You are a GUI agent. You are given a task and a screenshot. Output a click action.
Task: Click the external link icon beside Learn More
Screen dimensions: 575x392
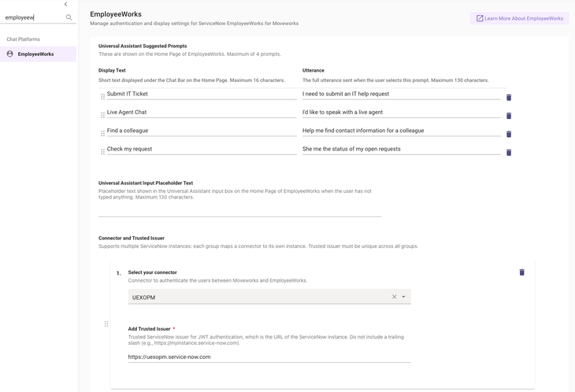click(x=479, y=18)
